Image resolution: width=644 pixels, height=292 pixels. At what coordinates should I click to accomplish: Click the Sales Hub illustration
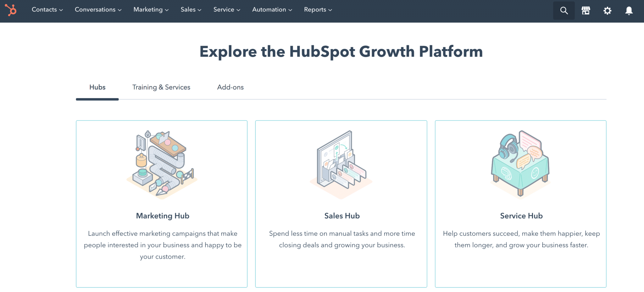click(x=341, y=165)
